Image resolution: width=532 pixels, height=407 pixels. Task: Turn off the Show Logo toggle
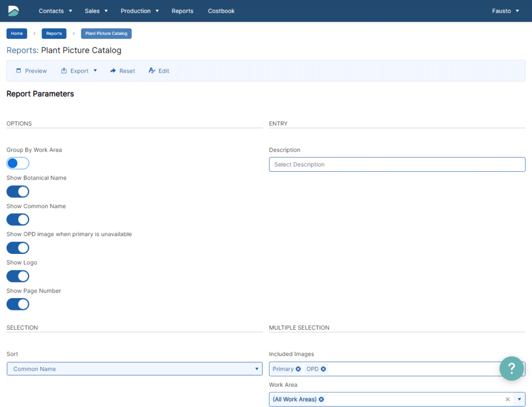18,276
